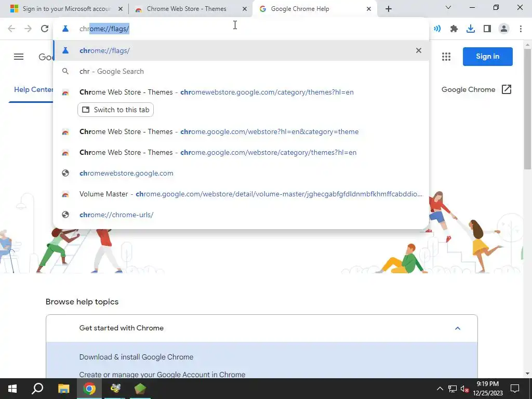The height and width of the screenshot is (399, 532).
Task: Click the Browse help topics heading
Action: click(x=82, y=302)
